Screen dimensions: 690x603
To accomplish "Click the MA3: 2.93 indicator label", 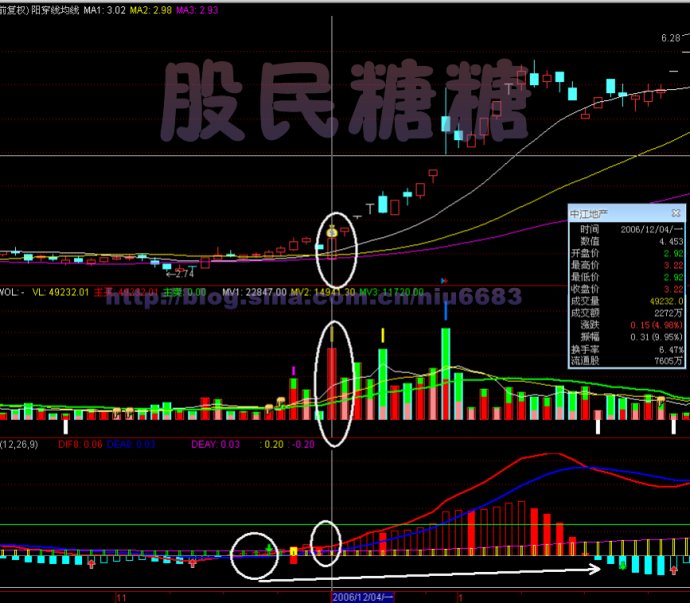I will [x=197, y=10].
